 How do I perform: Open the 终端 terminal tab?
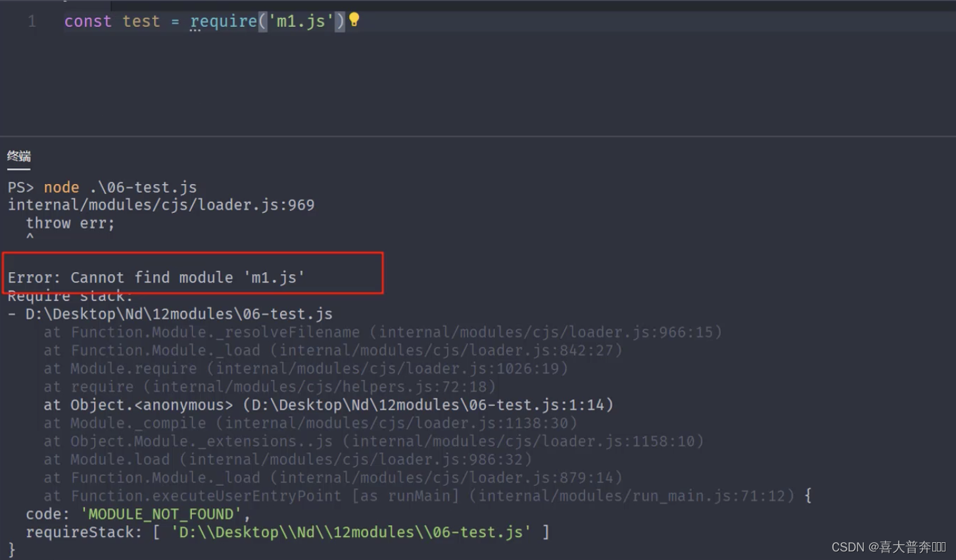tap(18, 156)
